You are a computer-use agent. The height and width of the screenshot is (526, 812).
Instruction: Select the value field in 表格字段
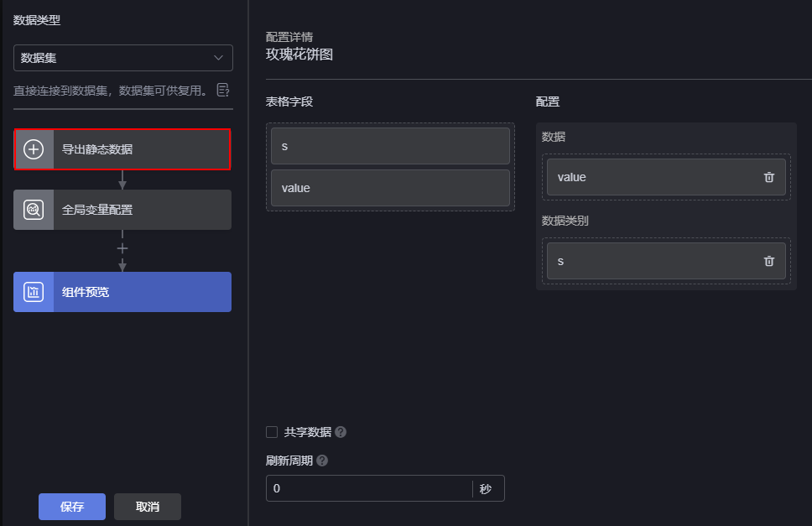(390, 188)
